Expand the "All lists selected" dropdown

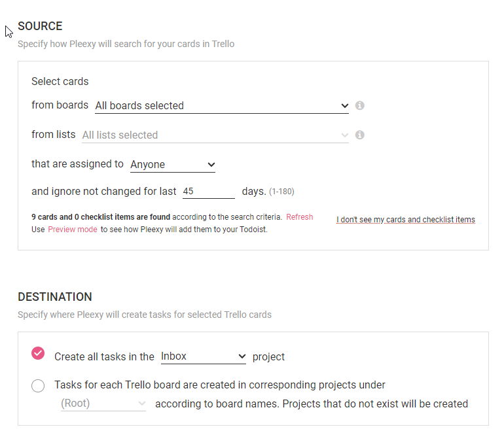pyautogui.click(x=215, y=135)
